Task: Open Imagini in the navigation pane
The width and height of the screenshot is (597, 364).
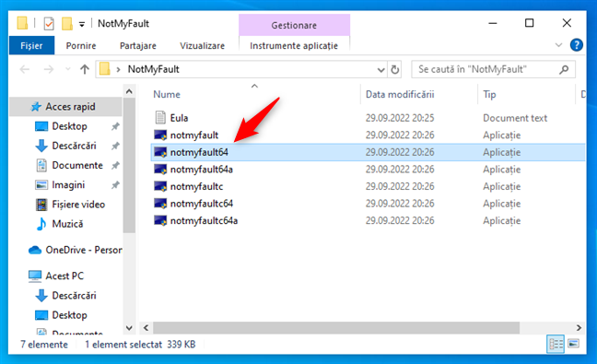Action: click(x=68, y=185)
